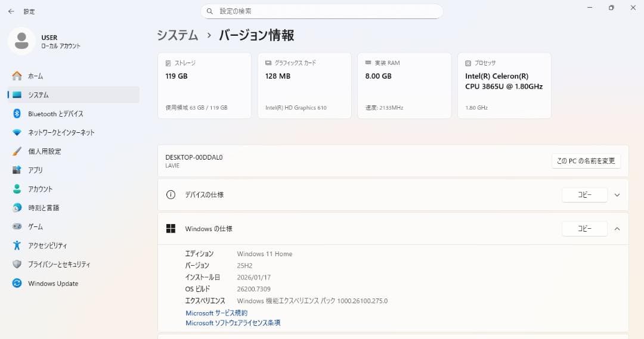Open Microsoft サービス規約 link

coord(216,313)
